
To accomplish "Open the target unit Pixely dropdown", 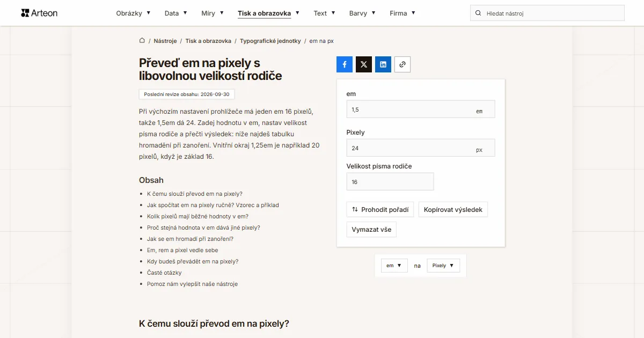I will click(443, 266).
